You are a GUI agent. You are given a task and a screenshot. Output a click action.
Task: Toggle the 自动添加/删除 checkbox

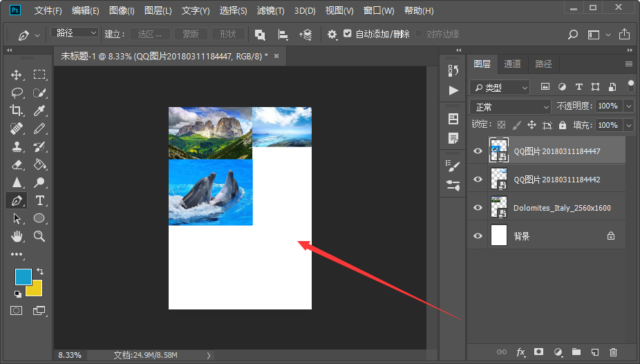pyautogui.click(x=348, y=33)
